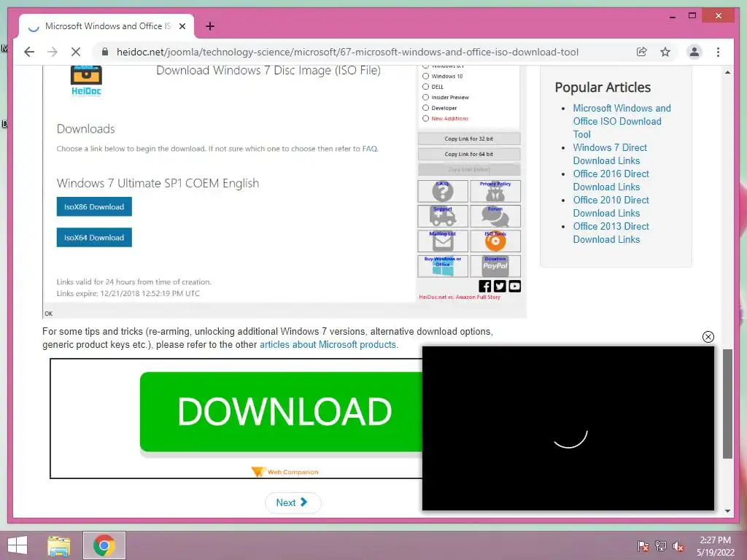This screenshot has width=747, height=560.
Task: Open the ISO Tools disc icon
Action: pyautogui.click(x=495, y=241)
